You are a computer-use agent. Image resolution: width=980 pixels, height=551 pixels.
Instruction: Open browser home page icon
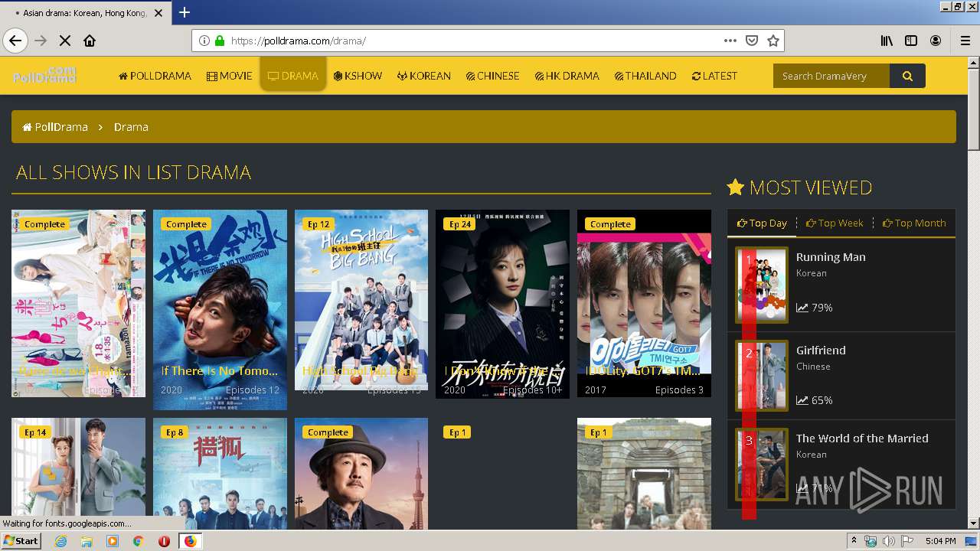(x=90, y=41)
